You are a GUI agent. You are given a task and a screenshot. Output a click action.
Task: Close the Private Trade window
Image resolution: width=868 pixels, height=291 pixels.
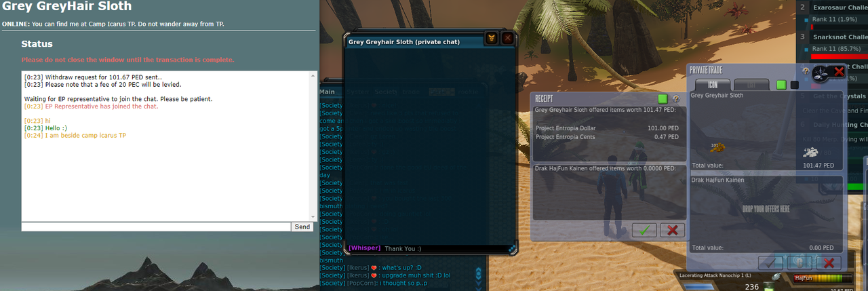(839, 71)
